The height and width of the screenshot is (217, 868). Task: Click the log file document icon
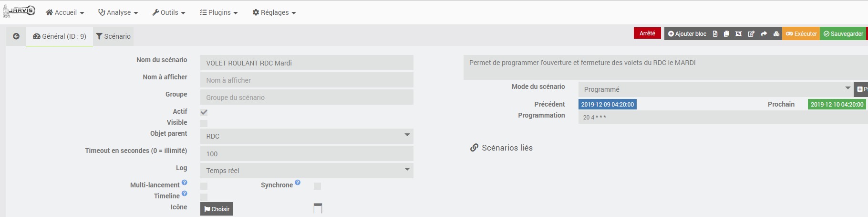point(715,34)
